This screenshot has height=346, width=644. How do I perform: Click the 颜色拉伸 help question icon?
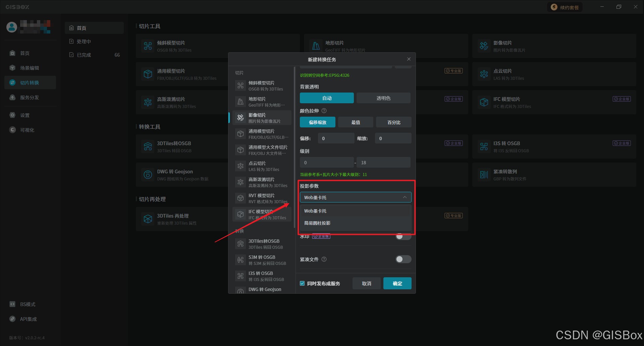pos(324,111)
